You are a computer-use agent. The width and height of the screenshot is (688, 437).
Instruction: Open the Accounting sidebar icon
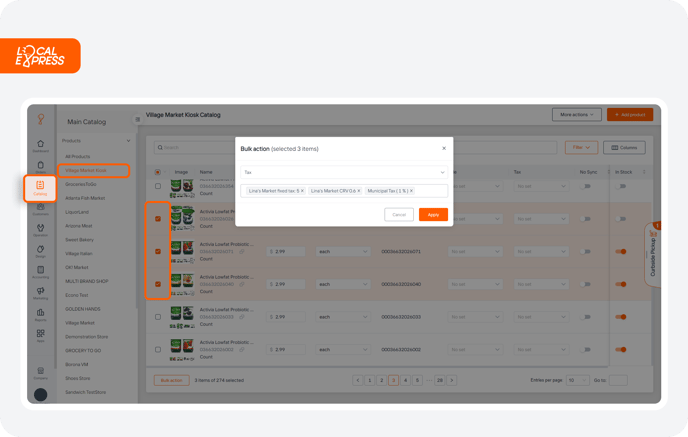pyautogui.click(x=40, y=270)
